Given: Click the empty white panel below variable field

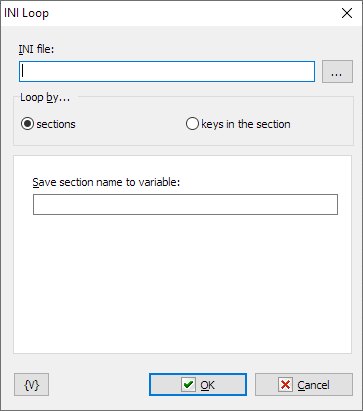Looking at the screenshot, I should 182,283.
